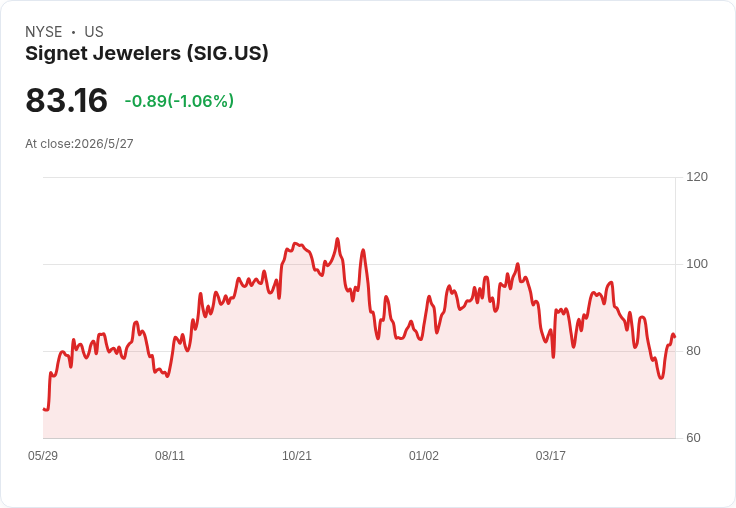Click the 83.16 price value
The height and width of the screenshot is (508, 736).
(x=66, y=100)
